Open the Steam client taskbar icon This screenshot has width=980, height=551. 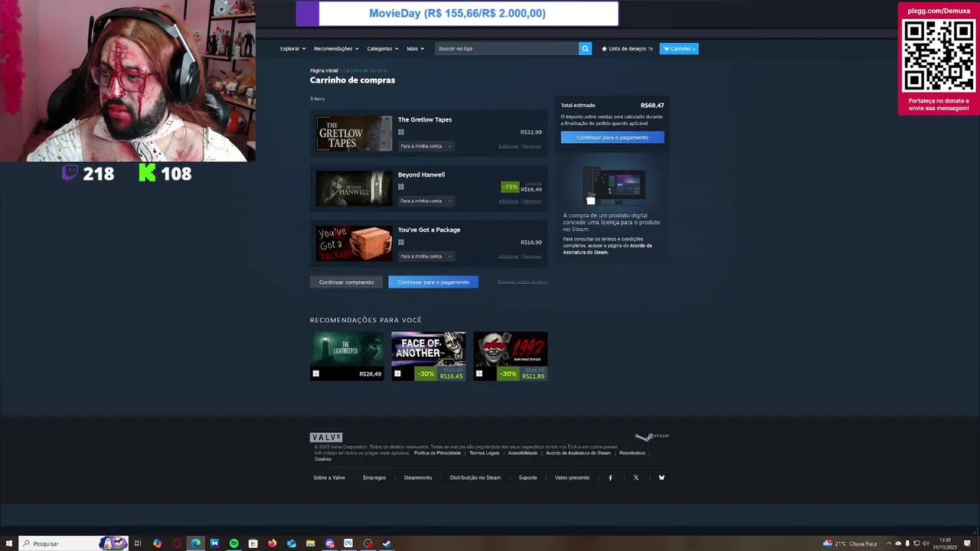(387, 543)
